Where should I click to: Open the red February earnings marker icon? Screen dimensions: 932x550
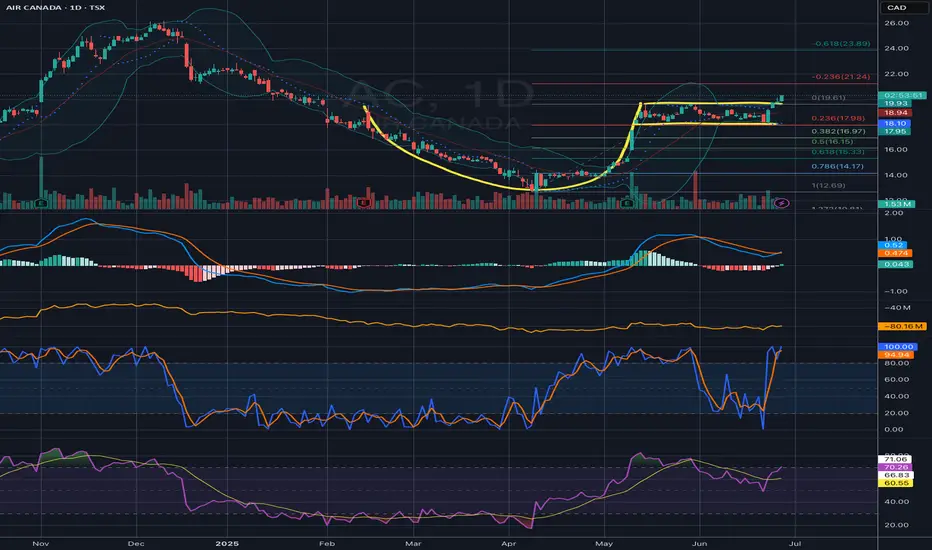pos(364,203)
